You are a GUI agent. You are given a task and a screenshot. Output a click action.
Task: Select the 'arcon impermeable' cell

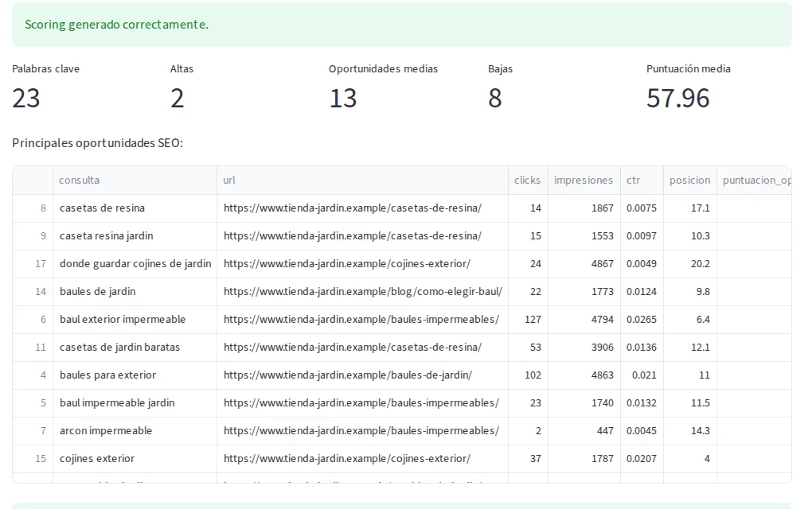tap(135, 431)
